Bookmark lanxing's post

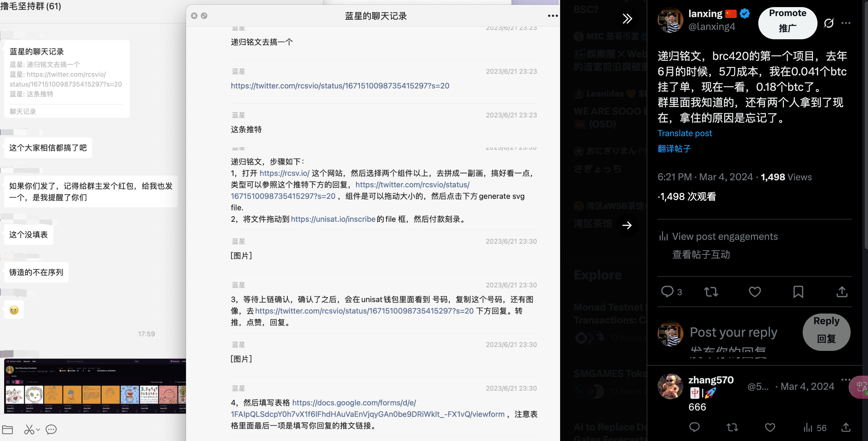(798, 292)
